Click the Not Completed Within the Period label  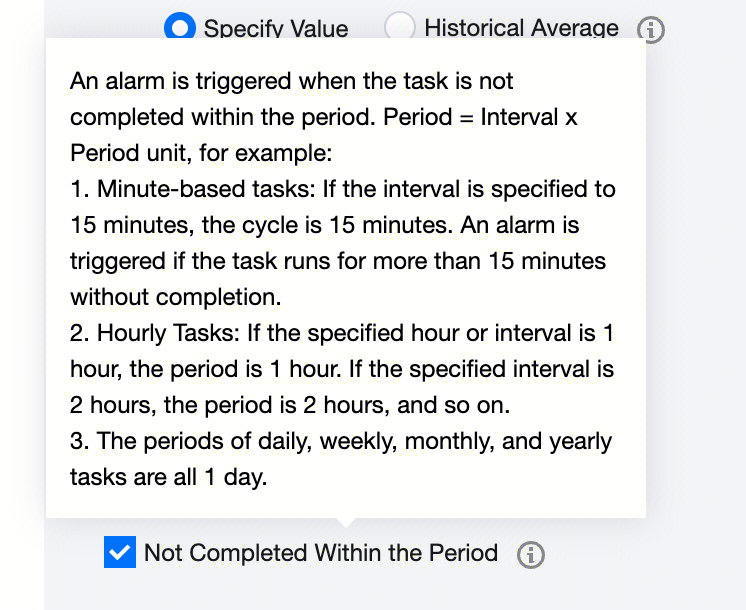pos(320,552)
